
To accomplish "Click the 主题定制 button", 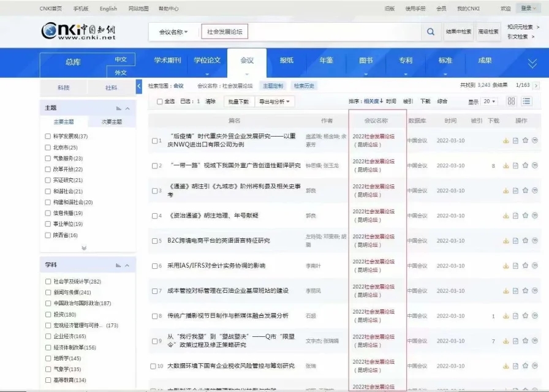I will (x=273, y=86).
